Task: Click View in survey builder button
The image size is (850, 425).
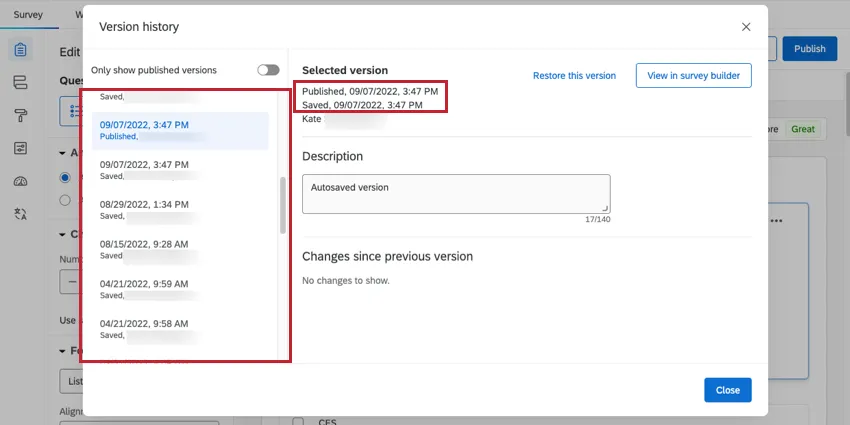Action: (693, 76)
